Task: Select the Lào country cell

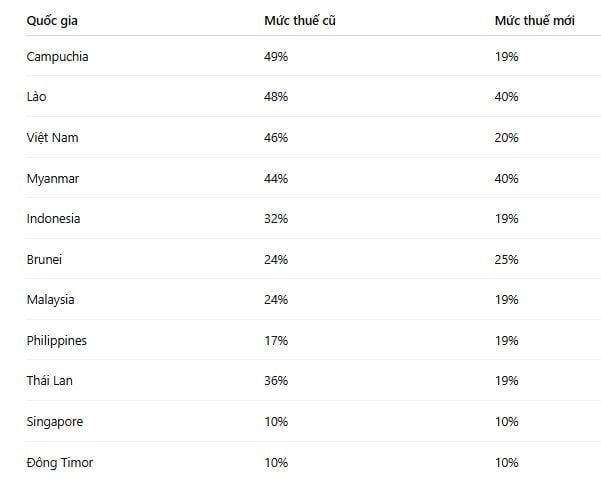Action: pyautogui.click(x=36, y=96)
